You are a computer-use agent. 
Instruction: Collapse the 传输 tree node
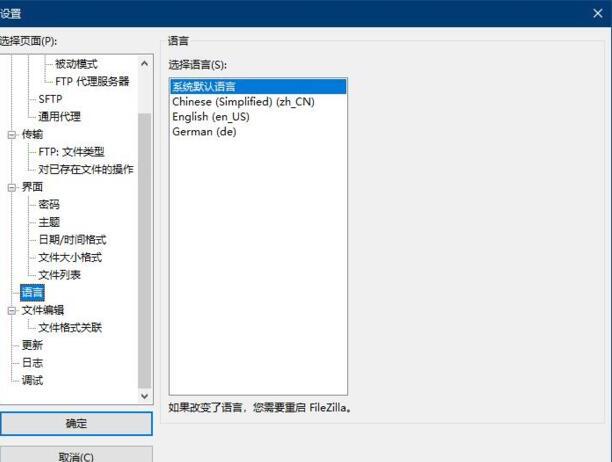tap(12, 135)
